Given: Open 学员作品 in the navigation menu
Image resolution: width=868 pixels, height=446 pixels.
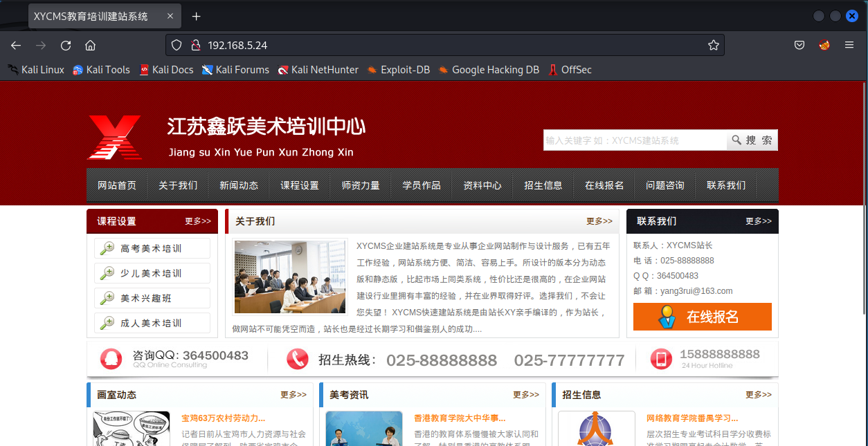Looking at the screenshot, I should (422, 185).
